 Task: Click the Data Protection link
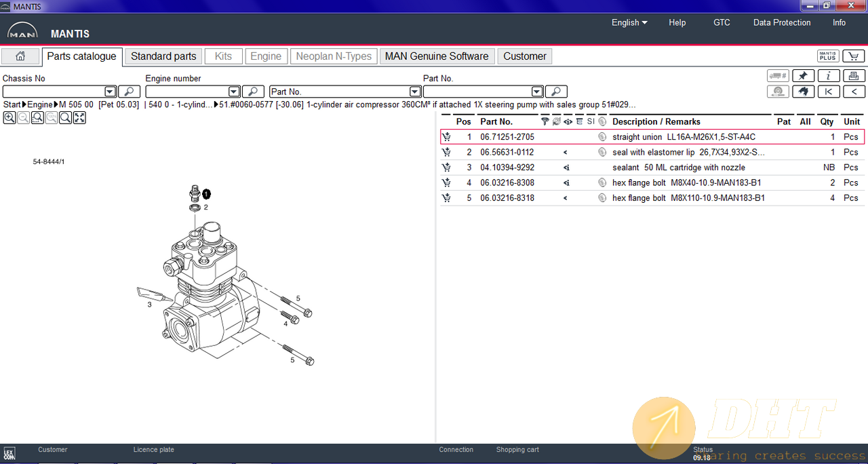(782, 22)
